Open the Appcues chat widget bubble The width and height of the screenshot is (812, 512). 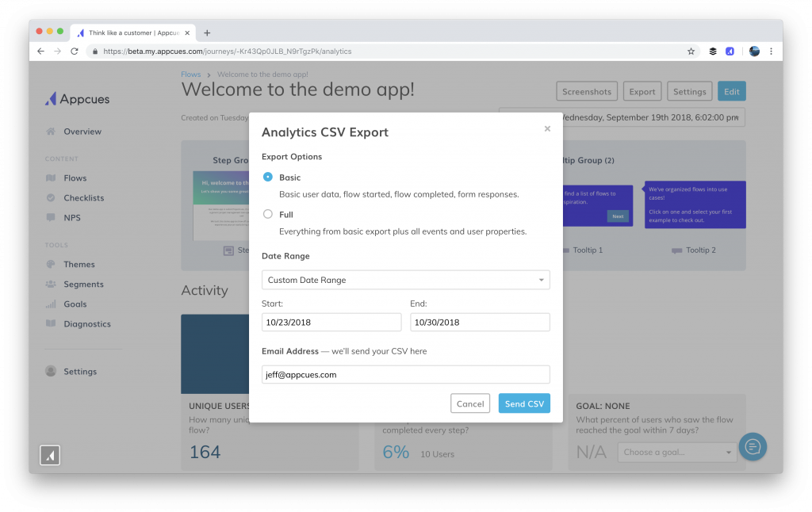click(x=752, y=446)
